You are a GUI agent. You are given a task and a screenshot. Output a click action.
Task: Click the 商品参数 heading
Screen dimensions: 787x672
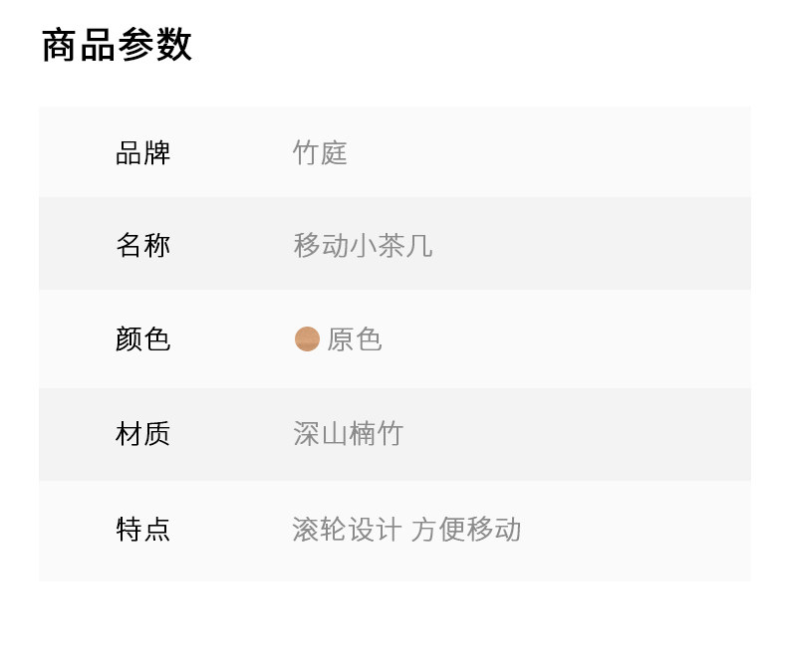click(117, 46)
